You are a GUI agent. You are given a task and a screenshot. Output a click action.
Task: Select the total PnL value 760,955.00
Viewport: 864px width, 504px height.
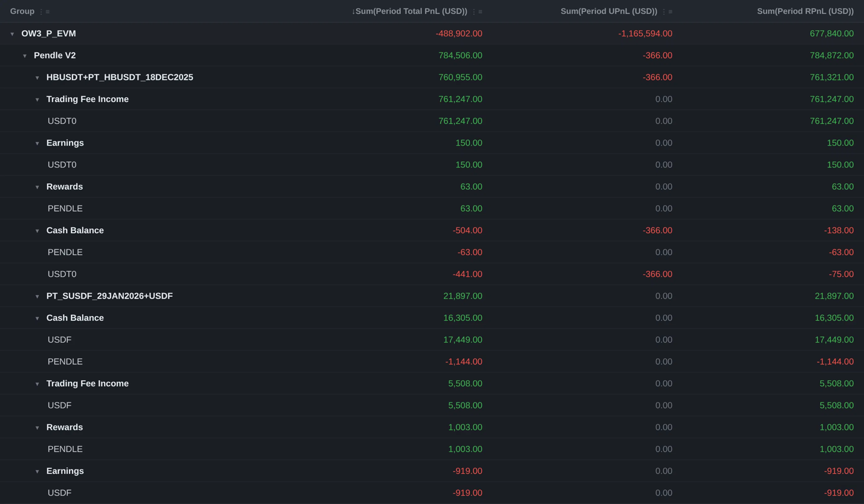[460, 77]
